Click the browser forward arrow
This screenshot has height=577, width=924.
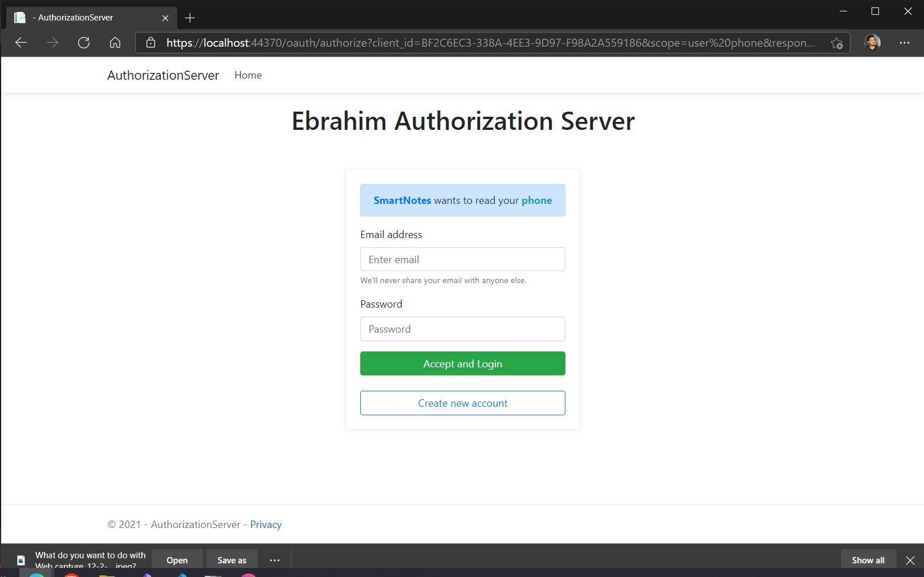coord(52,43)
